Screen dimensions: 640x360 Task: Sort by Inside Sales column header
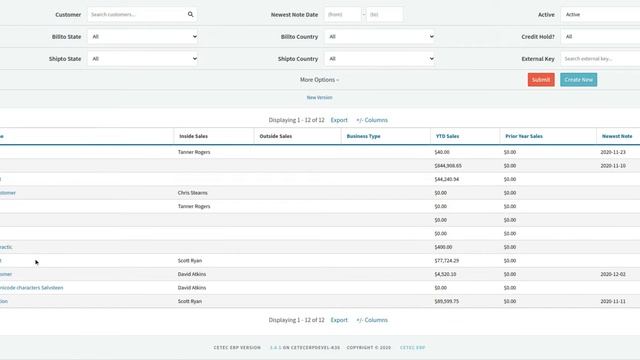coord(193,136)
